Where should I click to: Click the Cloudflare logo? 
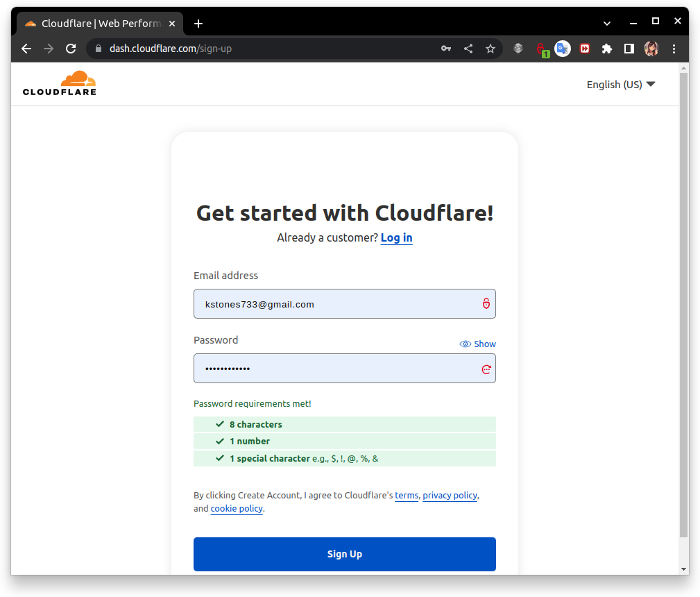[60, 83]
